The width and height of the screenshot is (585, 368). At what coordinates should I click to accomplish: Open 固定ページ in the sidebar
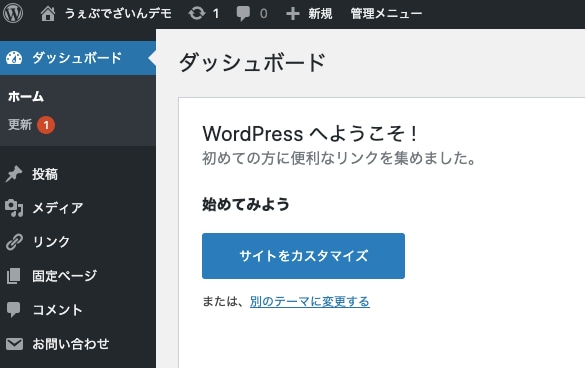coord(65,276)
